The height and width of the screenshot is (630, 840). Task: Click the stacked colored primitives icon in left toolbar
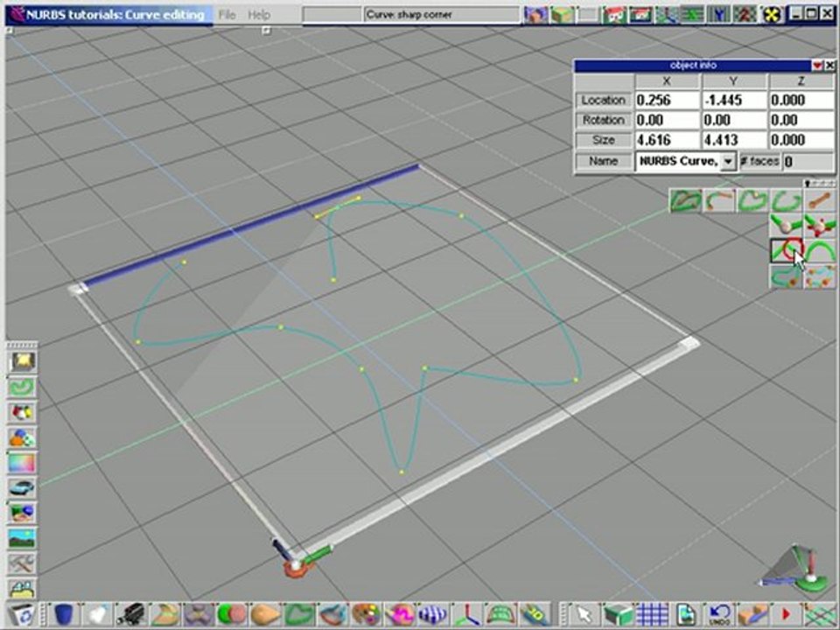point(22,437)
